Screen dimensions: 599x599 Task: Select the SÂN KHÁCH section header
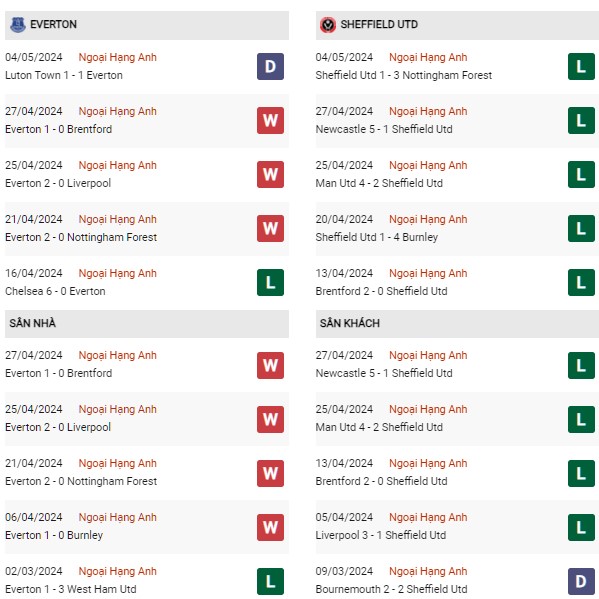457,324
